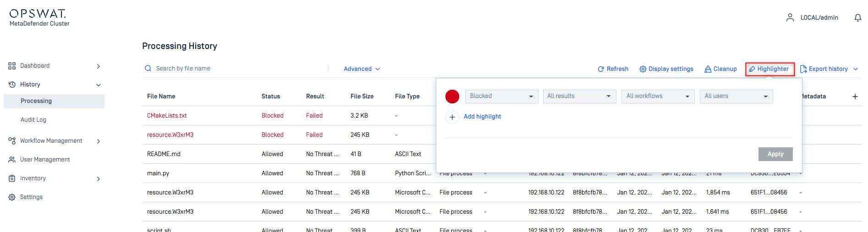Open the All results dropdown
The height and width of the screenshot is (232, 868).
tap(579, 96)
